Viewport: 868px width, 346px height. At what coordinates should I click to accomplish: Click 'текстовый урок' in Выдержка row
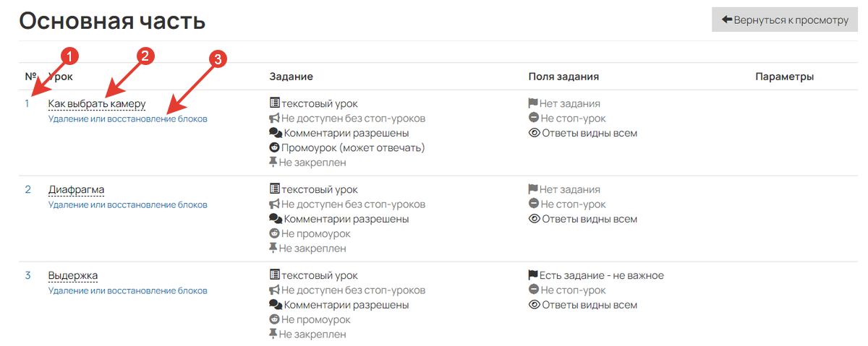[320, 276]
